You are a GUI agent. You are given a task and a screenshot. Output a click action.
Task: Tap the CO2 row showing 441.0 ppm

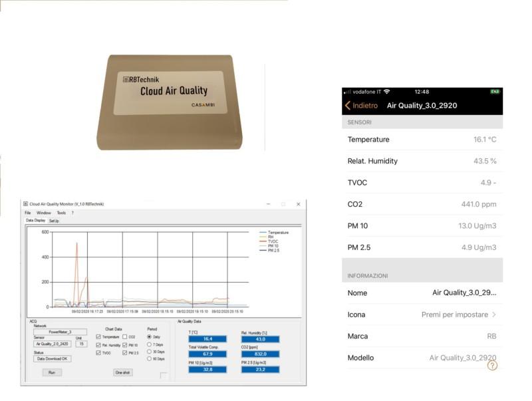pyautogui.click(x=422, y=204)
